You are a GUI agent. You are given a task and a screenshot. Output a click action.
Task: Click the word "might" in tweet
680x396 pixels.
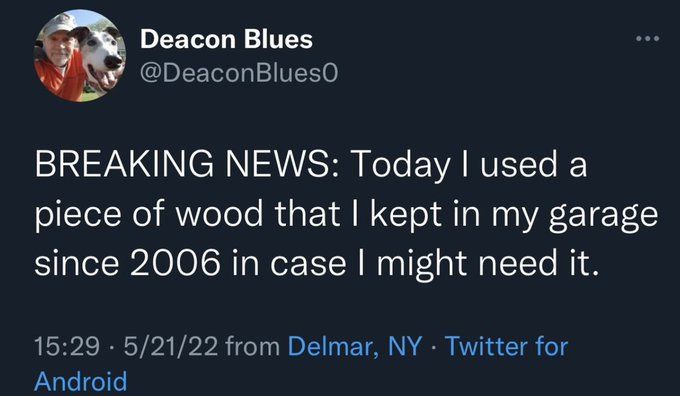tap(422, 265)
